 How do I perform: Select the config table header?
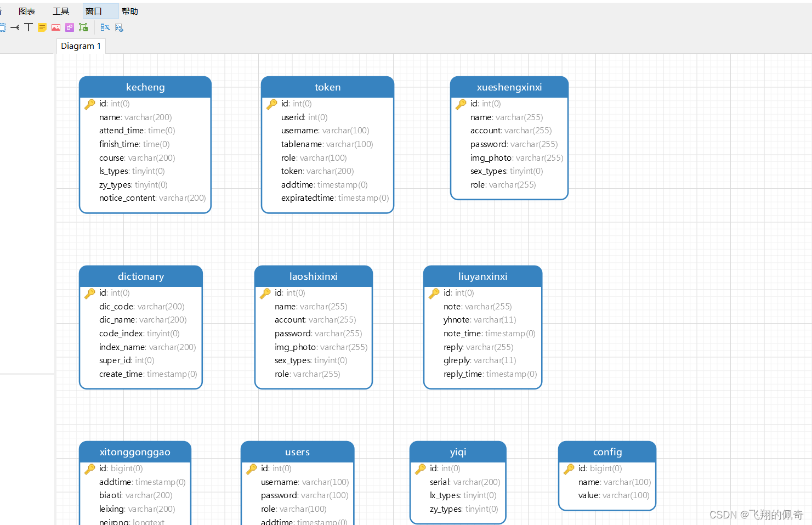607,452
